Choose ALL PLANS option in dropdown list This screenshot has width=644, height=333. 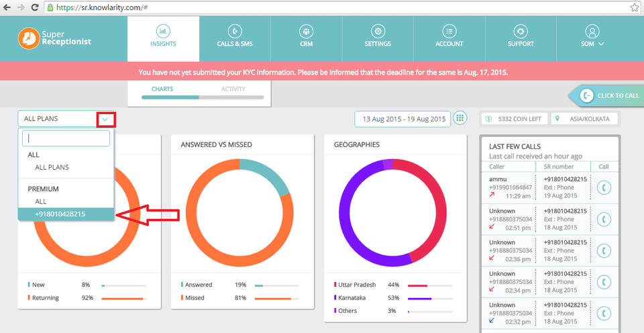[52, 167]
